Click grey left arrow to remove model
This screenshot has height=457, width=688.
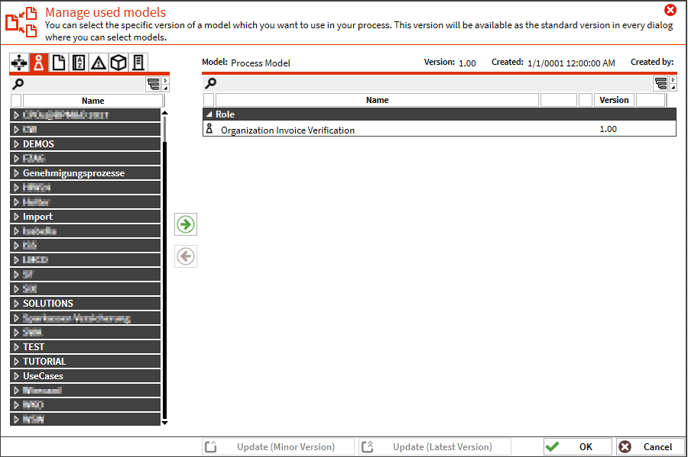pos(186,256)
